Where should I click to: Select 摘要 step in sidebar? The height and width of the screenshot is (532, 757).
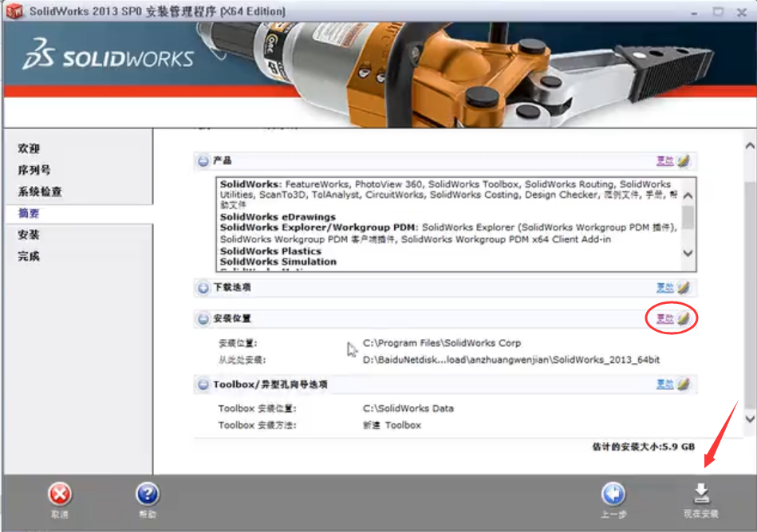point(29,214)
